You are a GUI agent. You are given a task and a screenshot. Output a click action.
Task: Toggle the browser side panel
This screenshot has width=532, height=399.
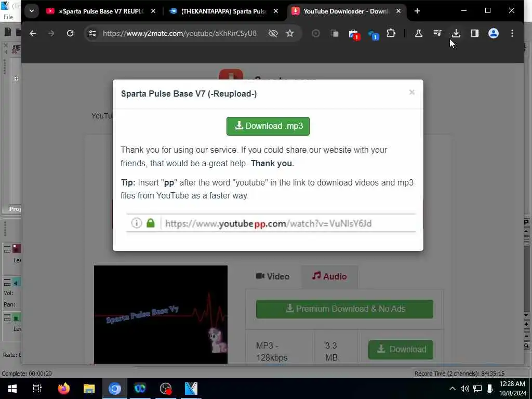click(474, 33)
